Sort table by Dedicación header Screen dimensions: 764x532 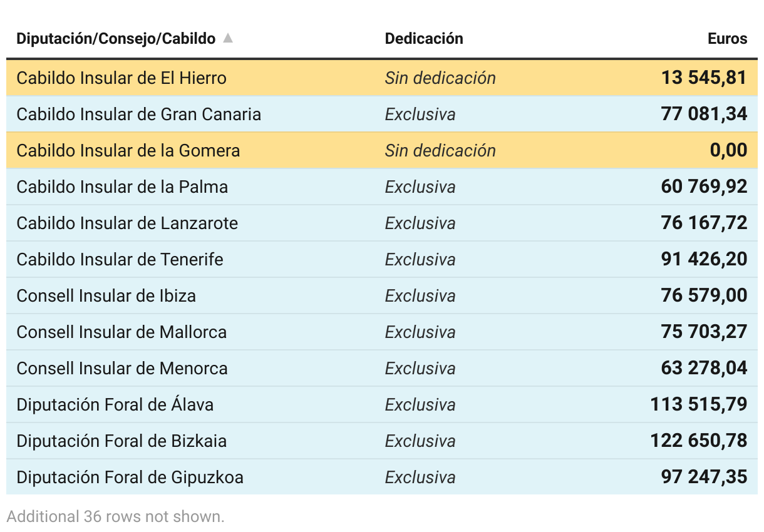tap(424, 39)
